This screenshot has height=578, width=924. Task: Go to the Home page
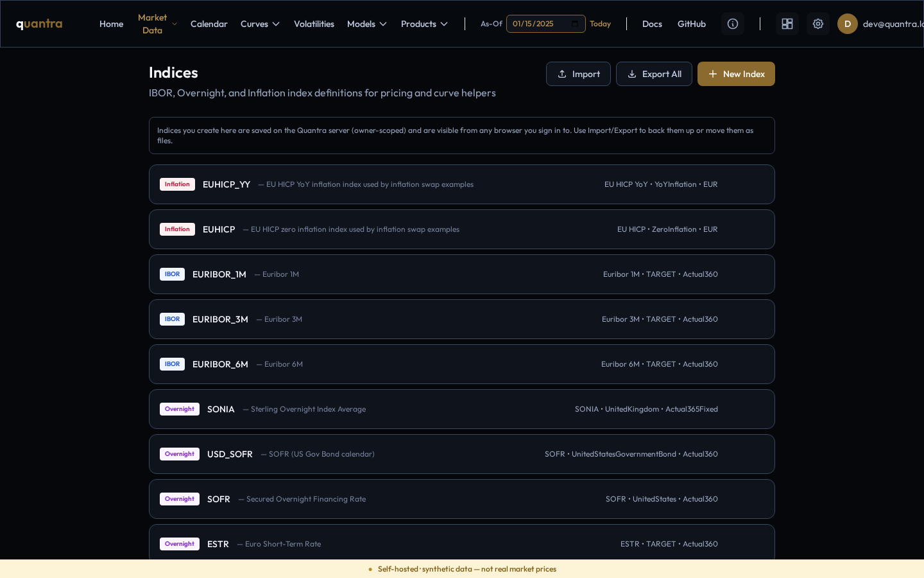point(111,24)
